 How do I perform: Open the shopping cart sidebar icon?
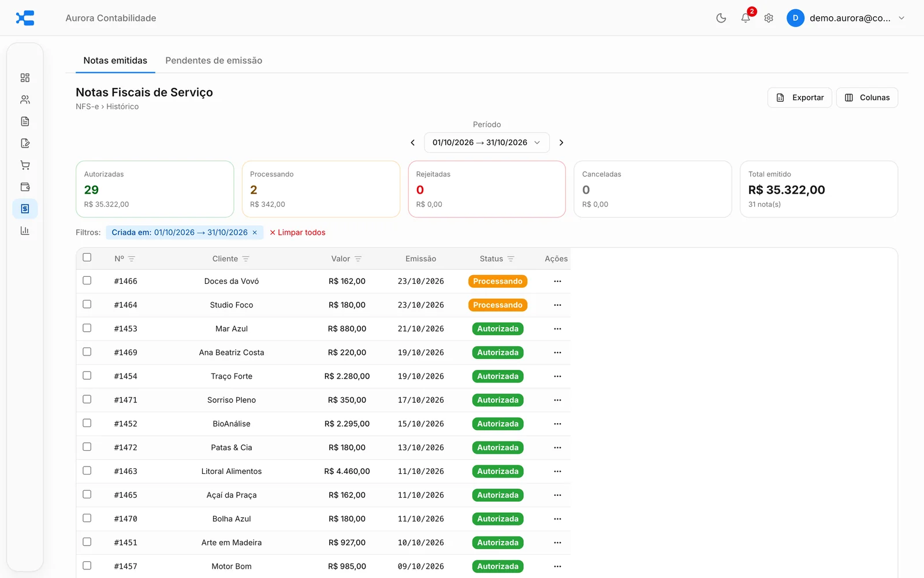pyautogui.click(x=25, y=165)
